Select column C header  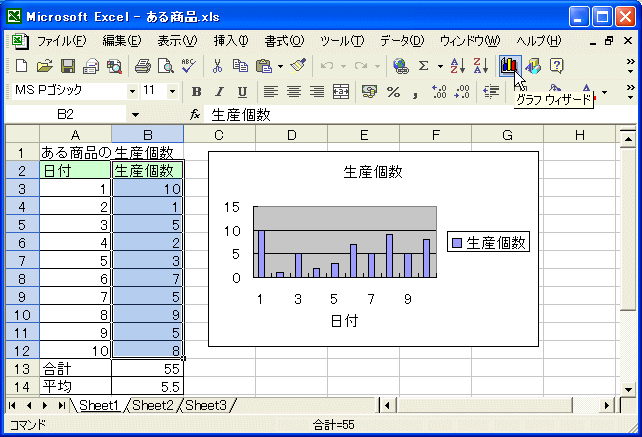pos(219,135)
